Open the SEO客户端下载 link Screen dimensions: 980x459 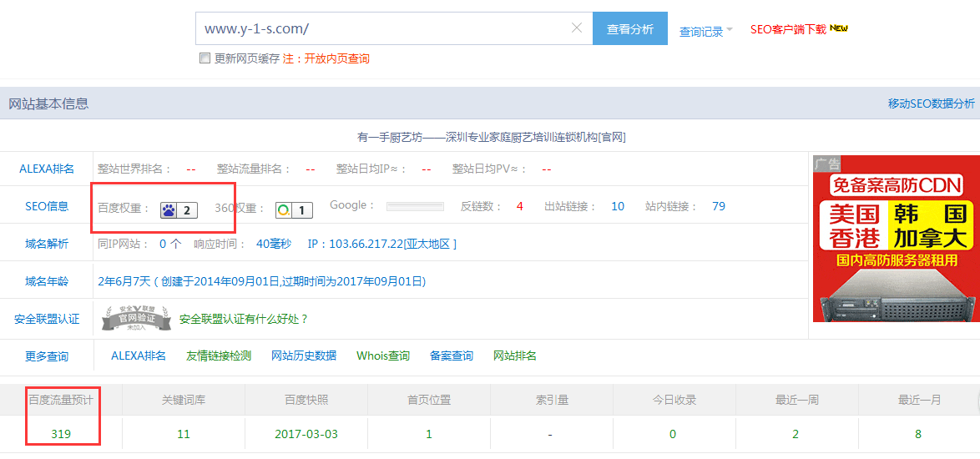point(787,29)
